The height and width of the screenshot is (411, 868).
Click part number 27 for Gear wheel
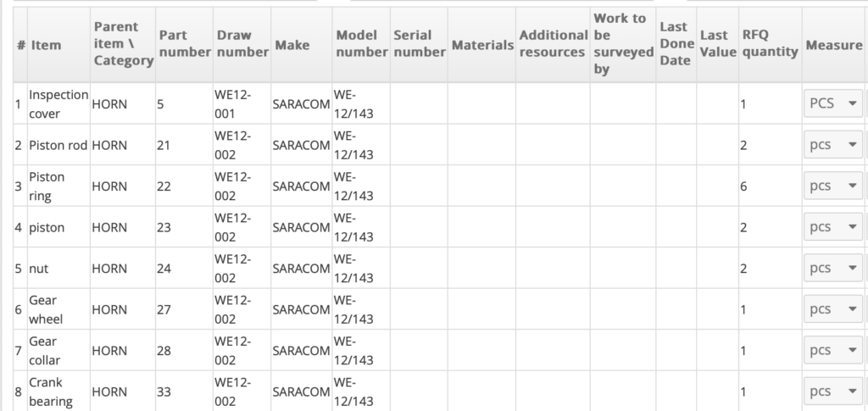(x=164, y=309)
